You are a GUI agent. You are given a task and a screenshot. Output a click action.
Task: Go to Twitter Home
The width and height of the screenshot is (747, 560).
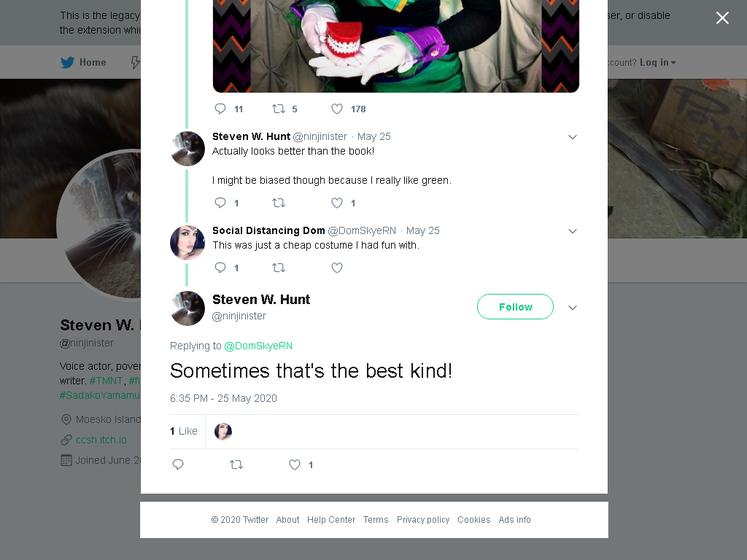pyautogui.click(x=83, y=63)
